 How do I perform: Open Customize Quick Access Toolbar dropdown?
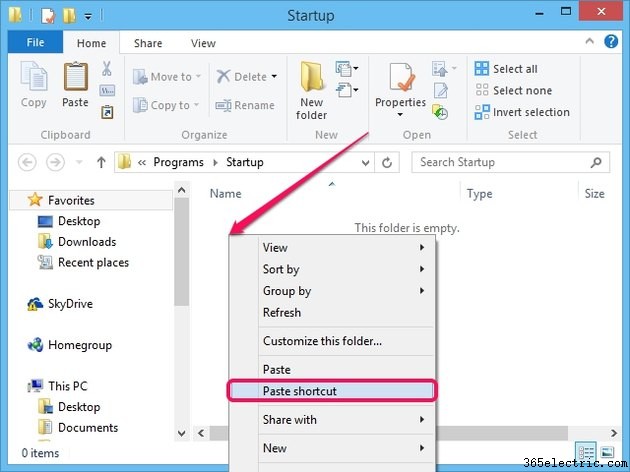click(88, 16)
